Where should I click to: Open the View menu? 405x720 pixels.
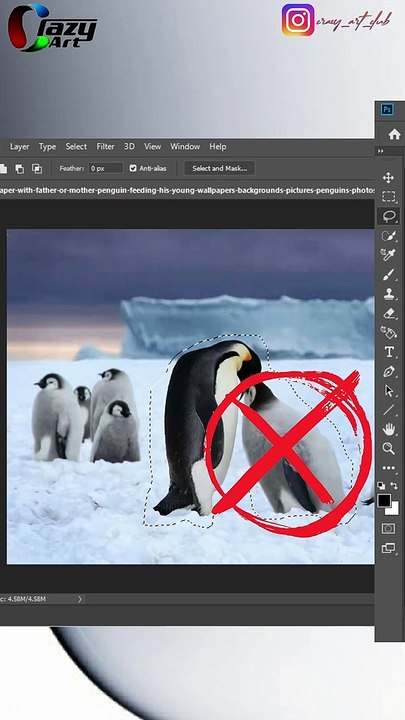(x=152, y=146)
